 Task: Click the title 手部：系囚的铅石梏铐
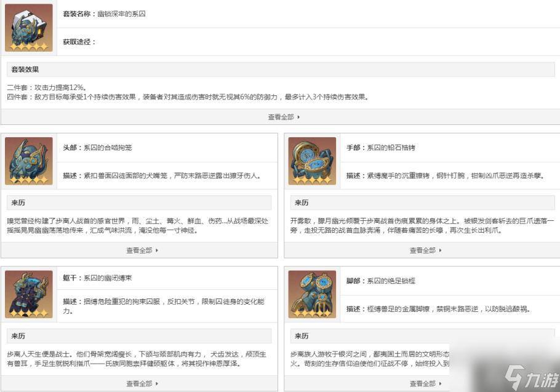pos(381,148)
